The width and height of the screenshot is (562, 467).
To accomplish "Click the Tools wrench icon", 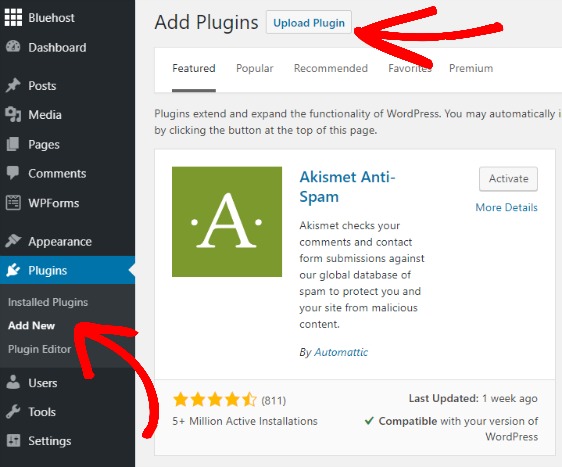I will [x=13, y=411].
